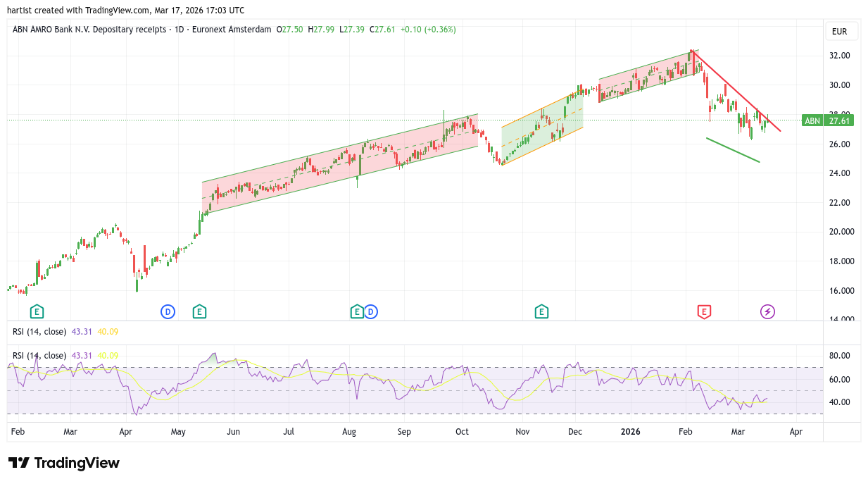Click the red earnings E marker

coord(703,311)
